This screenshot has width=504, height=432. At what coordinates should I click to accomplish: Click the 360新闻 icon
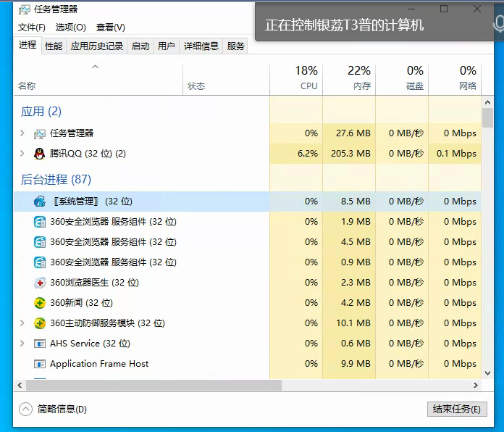(x=40, y=303)
